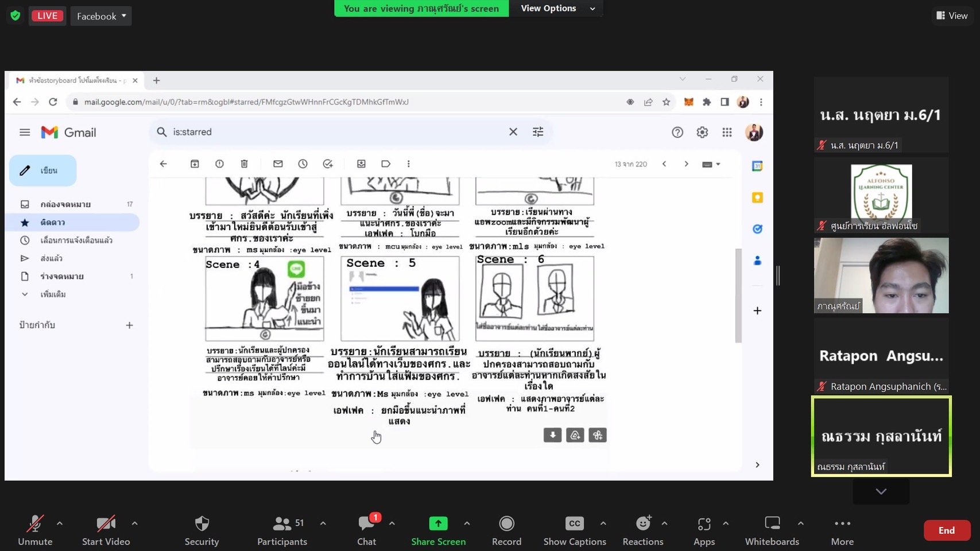Open the Whiteboards tool
Screen dimensions: 980x551
point(772,524)
